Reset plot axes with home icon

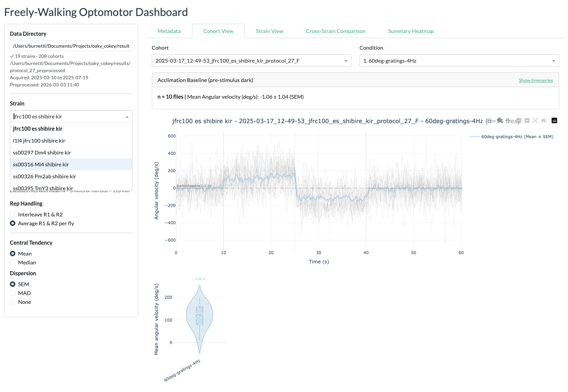click(543, 120)
